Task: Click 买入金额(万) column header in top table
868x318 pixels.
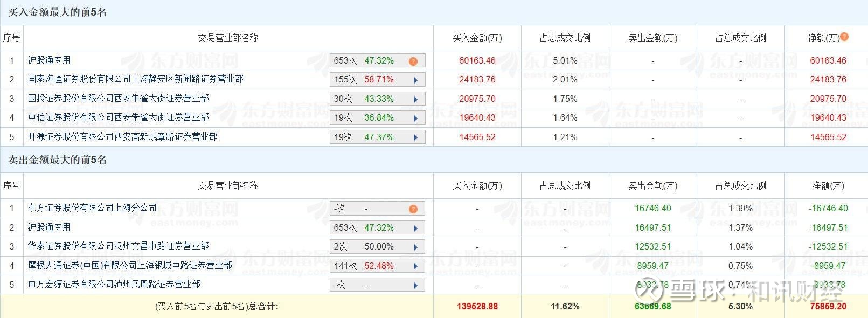Action: pos(477,38)
